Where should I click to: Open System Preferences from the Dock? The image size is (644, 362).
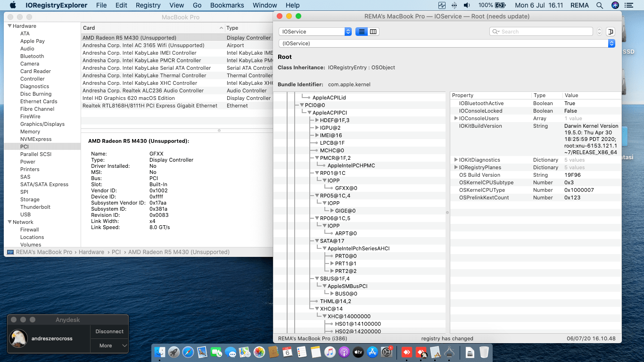387,352
